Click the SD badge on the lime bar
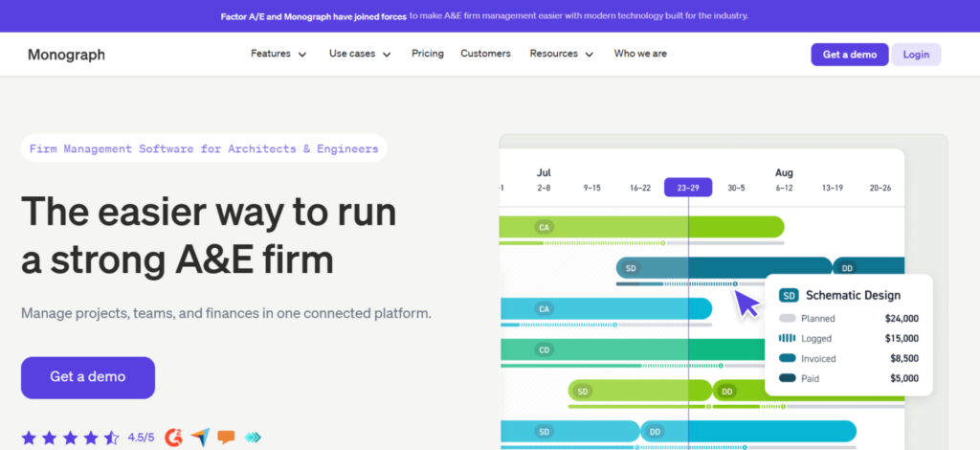 (x=583, y=392)
